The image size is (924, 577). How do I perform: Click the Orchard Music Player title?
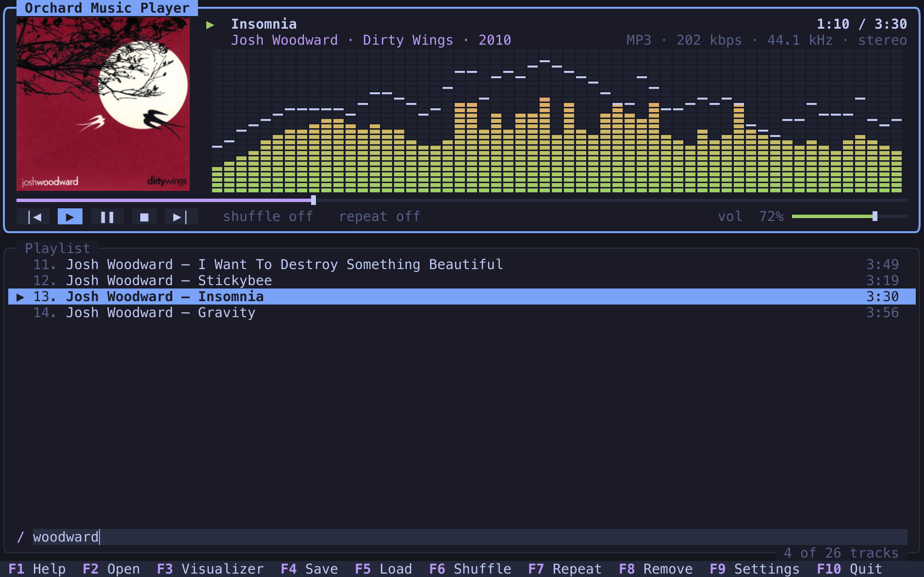coord(107,8)
